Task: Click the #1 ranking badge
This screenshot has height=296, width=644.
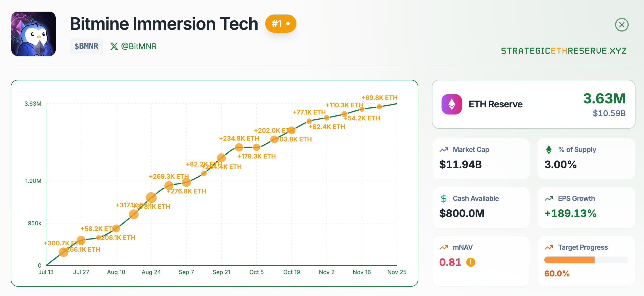Action: 281,24
